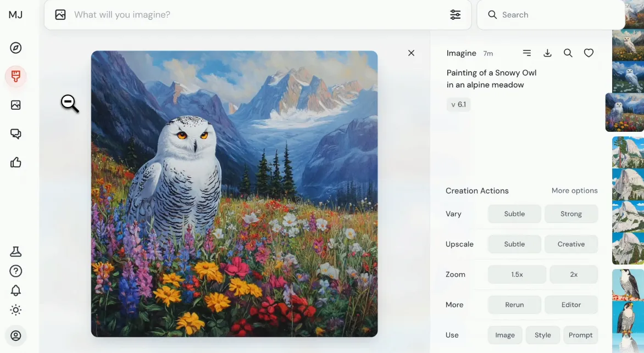Expand More options under Creation Actions
Viewport: 644px width, 353px height.
pyautogui.click(x=574, y=190)
